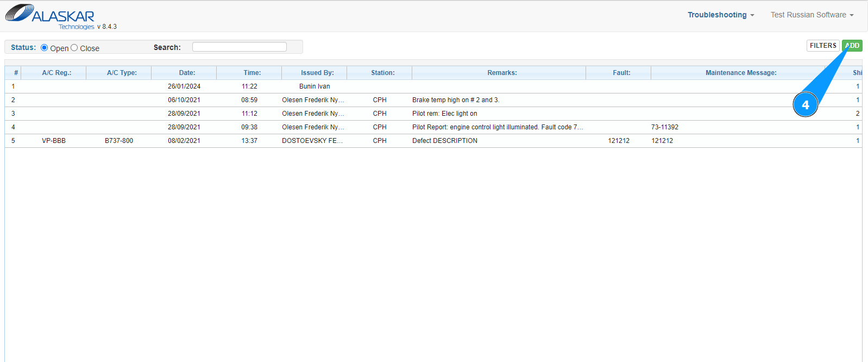
Task: Select the Open status radio button
Action: (45, 48)
